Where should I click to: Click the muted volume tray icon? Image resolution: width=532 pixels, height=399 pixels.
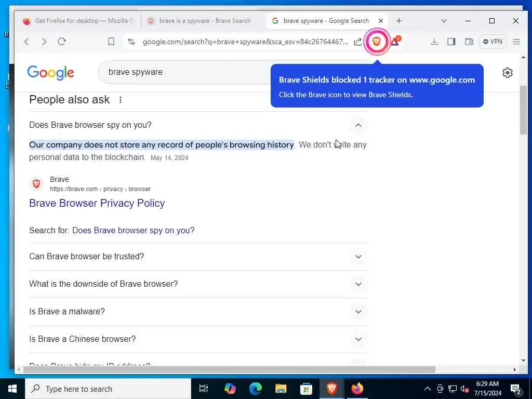(465, 389)
